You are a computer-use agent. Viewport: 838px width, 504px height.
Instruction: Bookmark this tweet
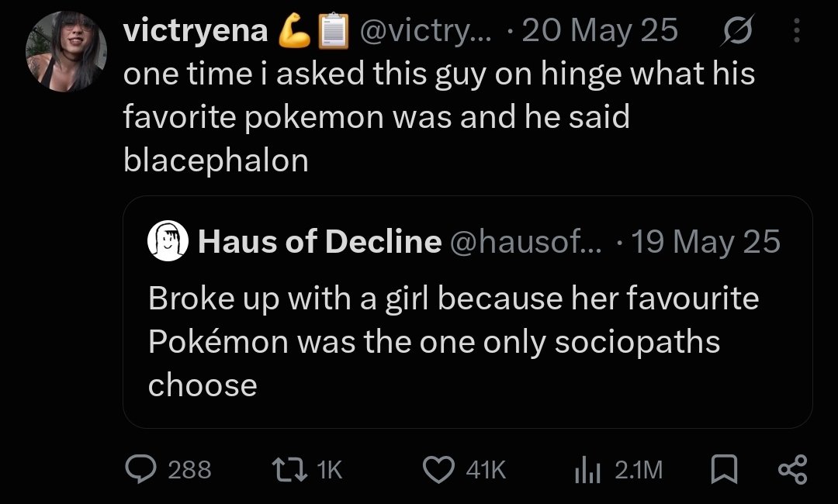(x=724, y=469)
